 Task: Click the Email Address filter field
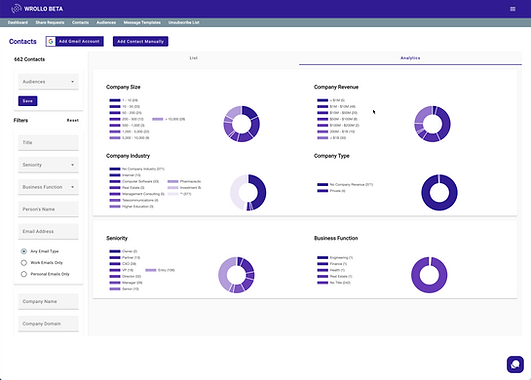point(48,232)
